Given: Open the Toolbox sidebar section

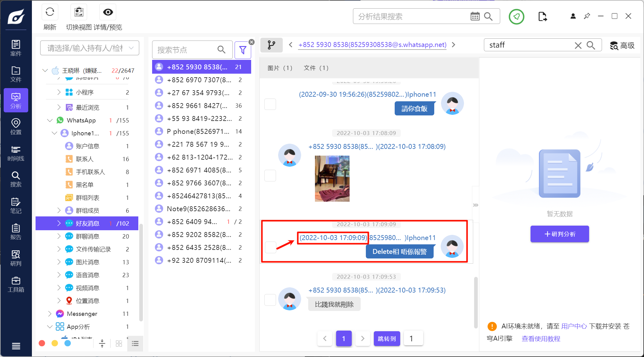Looking at the screenshot, I should pos(16,285).
